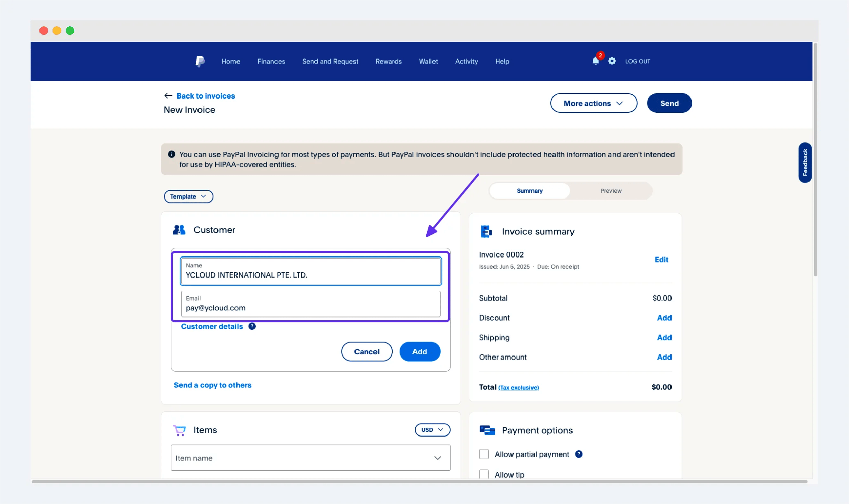Open the Template dropdown

[x=188, y=196]
